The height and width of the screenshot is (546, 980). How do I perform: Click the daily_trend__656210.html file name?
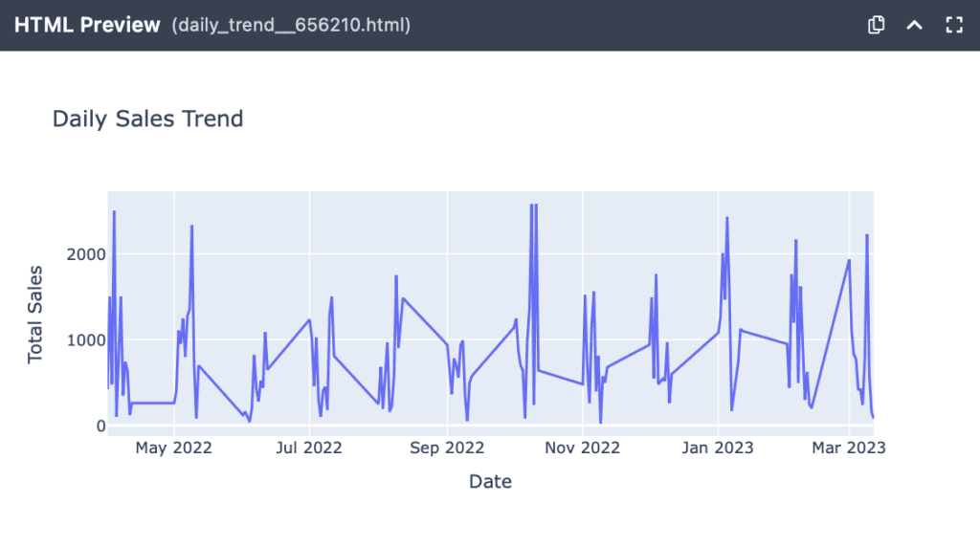pos(291,26)
